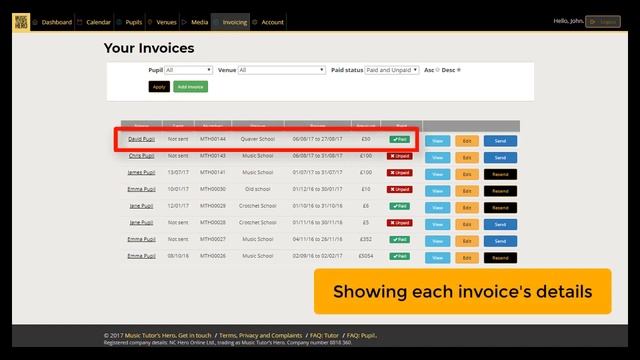Send Jane Pupil's invoice MTH00028
The image size is (640, 360).
(500, 224)
